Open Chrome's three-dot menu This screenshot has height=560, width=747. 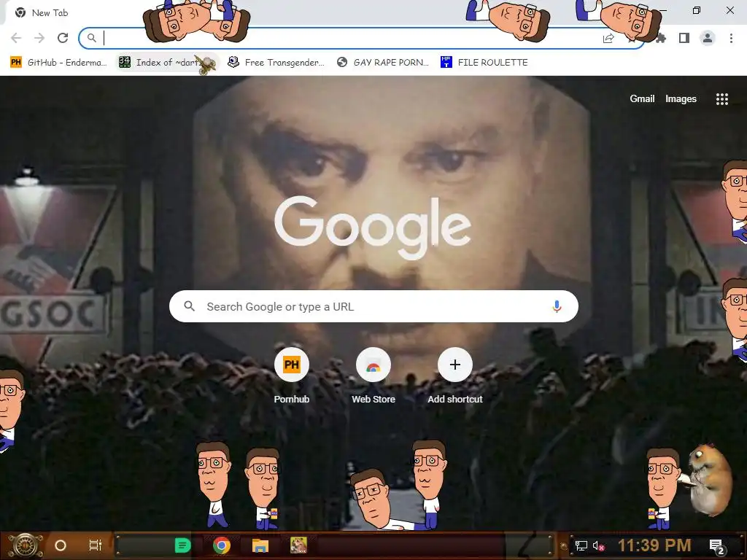(731, 38)
